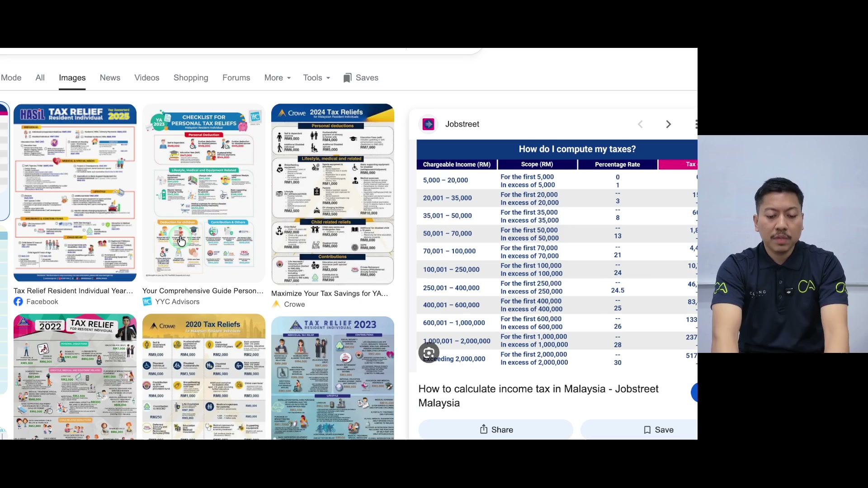
Task: Go to next image with right chevron
Action: coord(668,124)
